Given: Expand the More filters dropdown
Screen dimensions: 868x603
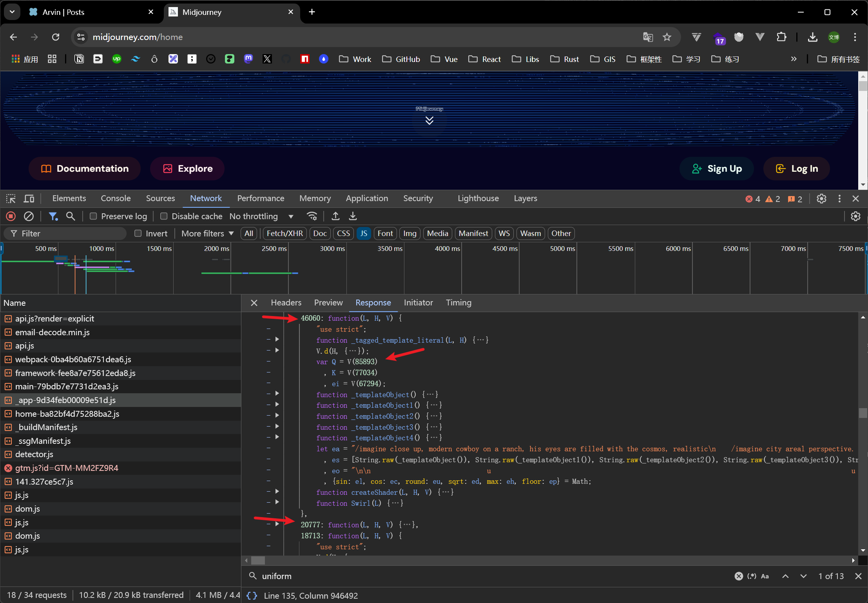Looking at the screenshot, I should (x=207, y=233).
